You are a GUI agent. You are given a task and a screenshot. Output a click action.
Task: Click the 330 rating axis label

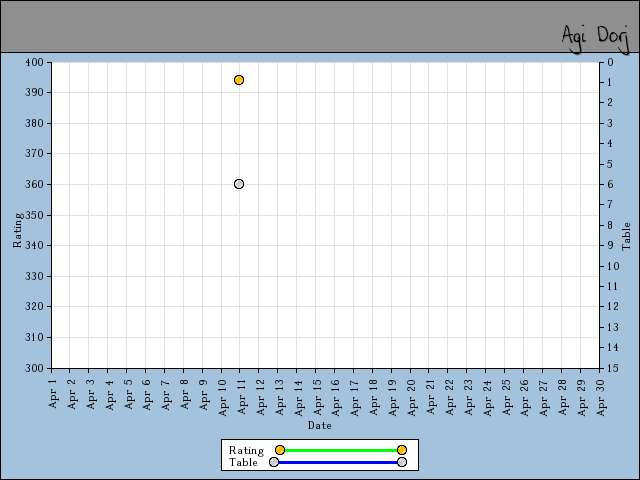click(x=34, y=276)
